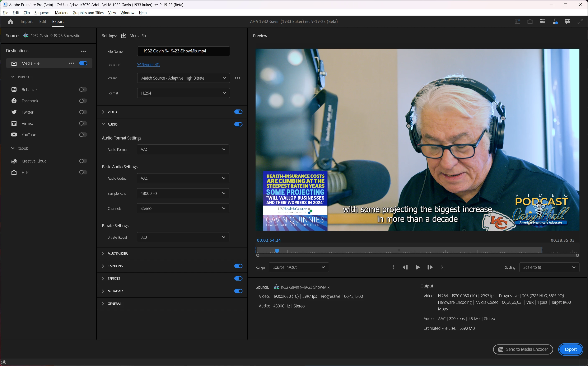Click the Step Forward frame icon
The width and height of the screenshot is (588, 366).
(430, 267)
